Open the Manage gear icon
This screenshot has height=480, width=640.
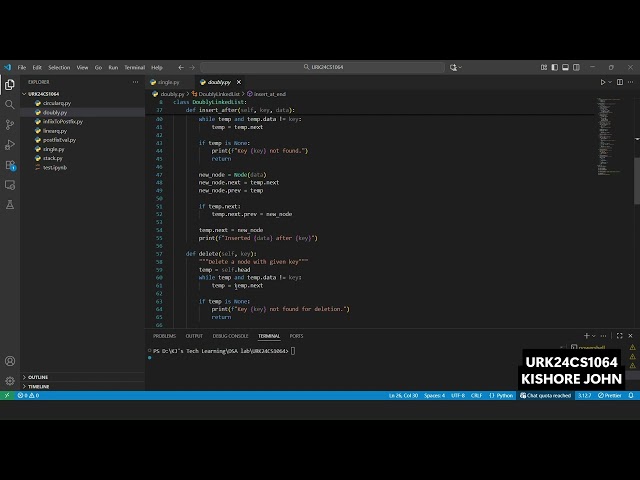[10, 381]
